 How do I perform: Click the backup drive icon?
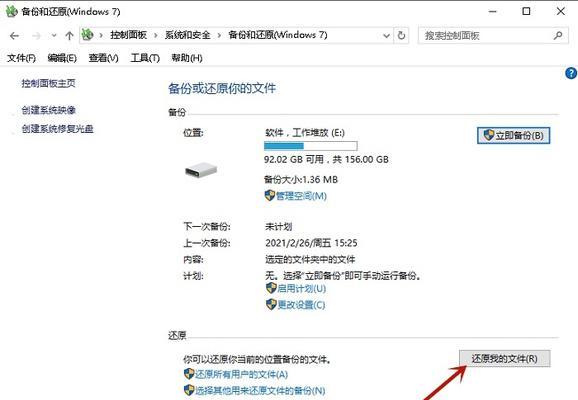201,170
